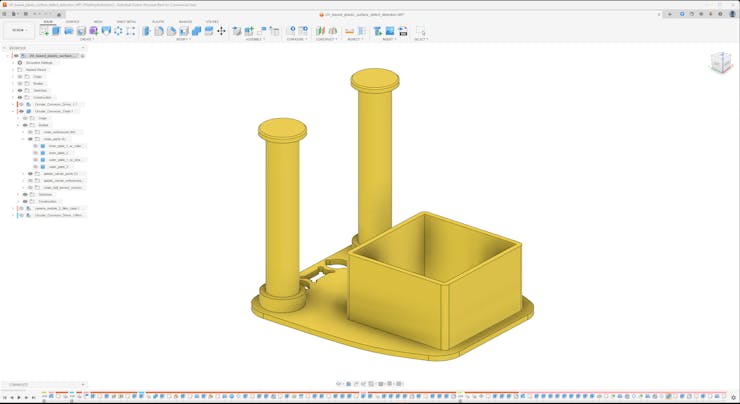Click the ViewCube in the viewport corner
This screenshot has width=740, height=404.
pos(721,63)
